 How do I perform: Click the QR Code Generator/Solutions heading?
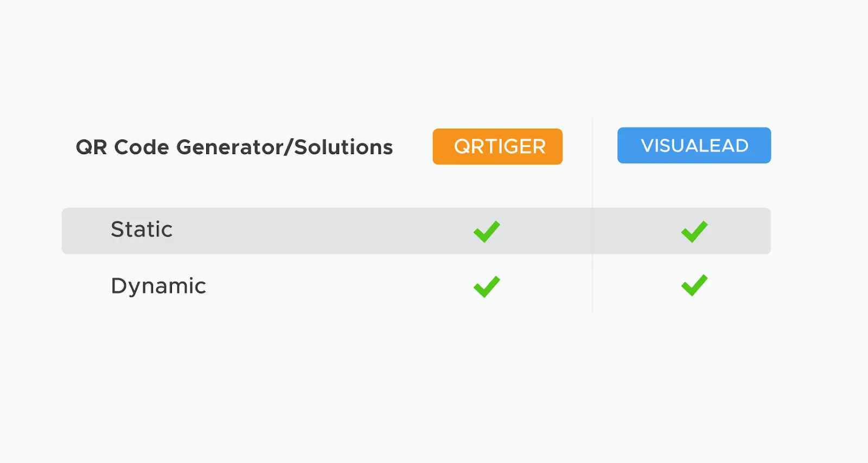(x=234, y=147)
